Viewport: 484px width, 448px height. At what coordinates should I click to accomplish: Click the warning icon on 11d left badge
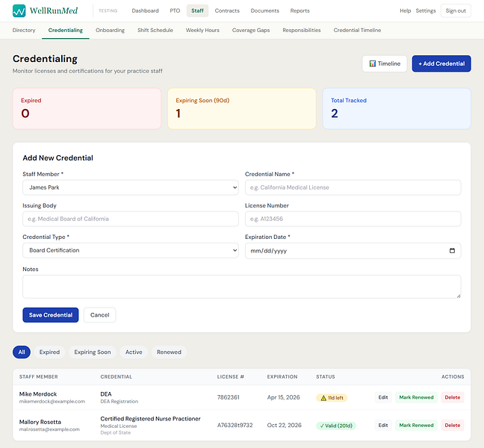(x=323, y=398)
